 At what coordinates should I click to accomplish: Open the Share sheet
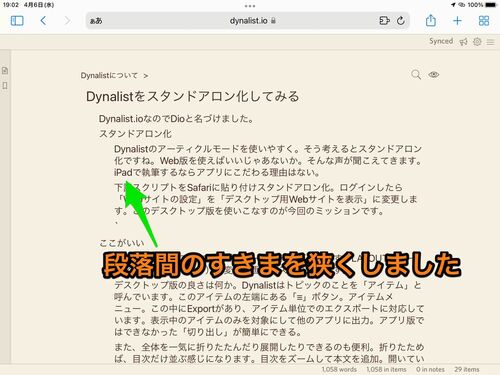[x=431, y=20]
